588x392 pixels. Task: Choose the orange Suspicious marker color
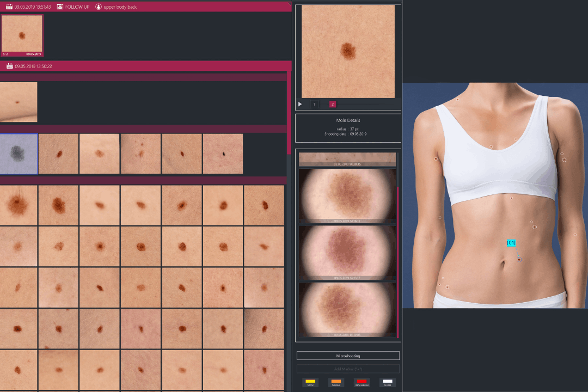pos(336,382)
